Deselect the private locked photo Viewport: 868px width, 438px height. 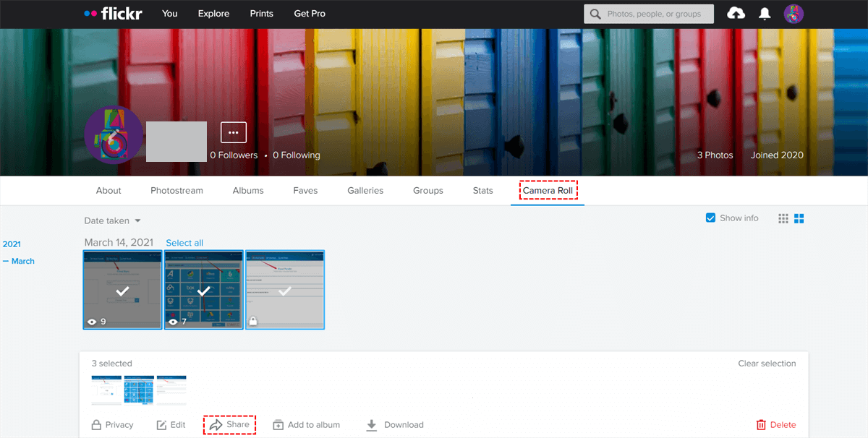pos(285,290)
